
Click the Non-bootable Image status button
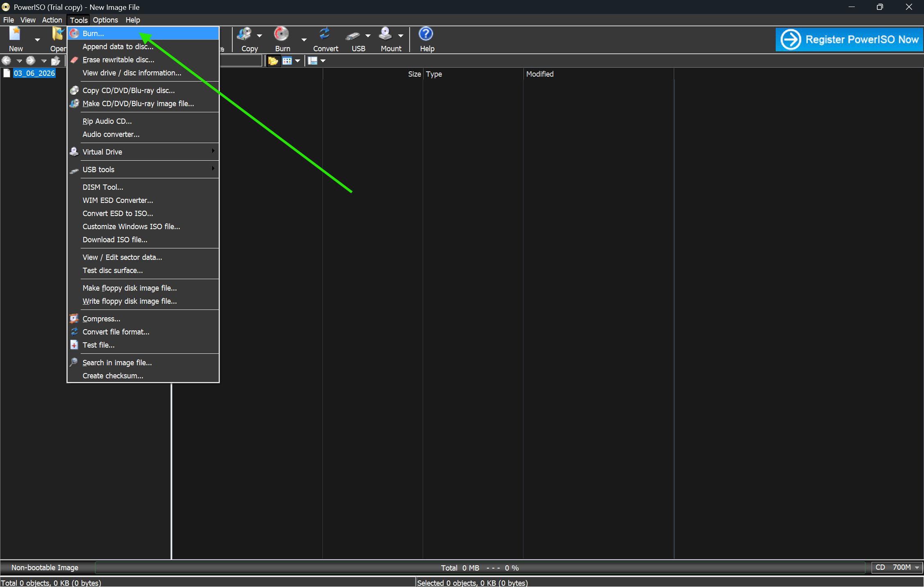click(45, 567)
